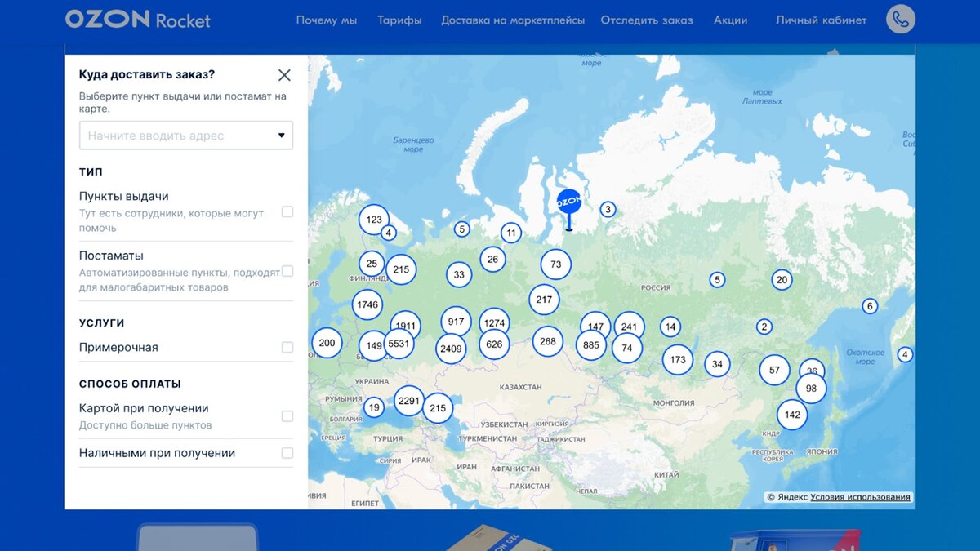This screenshot has width=980, height=551.
Task: Open the OZON Rocket logo homepage
Action: (137, 20)
